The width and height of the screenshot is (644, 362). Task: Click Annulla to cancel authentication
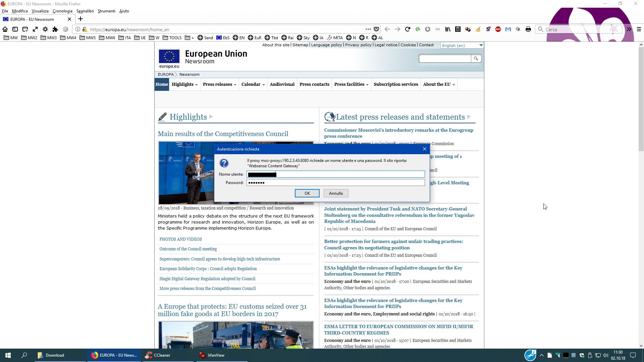tap(336, 193)
